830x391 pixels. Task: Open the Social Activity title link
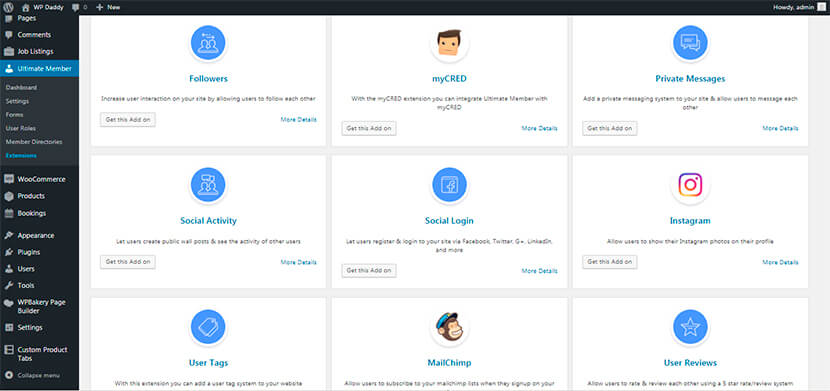[208, 221]
